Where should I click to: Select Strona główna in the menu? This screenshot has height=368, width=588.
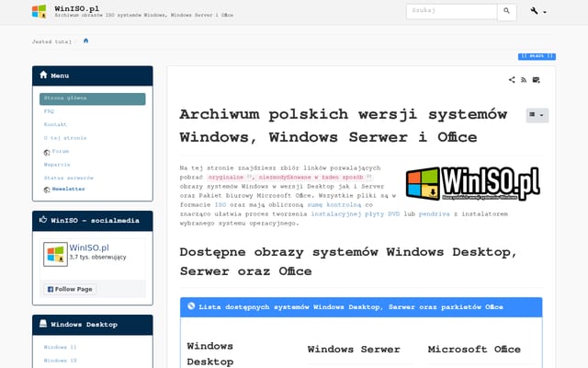tap(93, 98)
